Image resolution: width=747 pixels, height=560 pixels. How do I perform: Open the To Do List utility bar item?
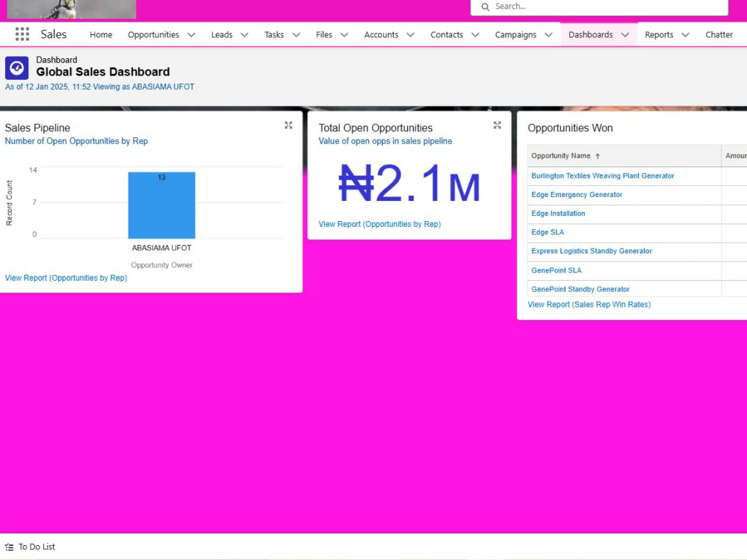pyautogui.click(x=30, y=547)
